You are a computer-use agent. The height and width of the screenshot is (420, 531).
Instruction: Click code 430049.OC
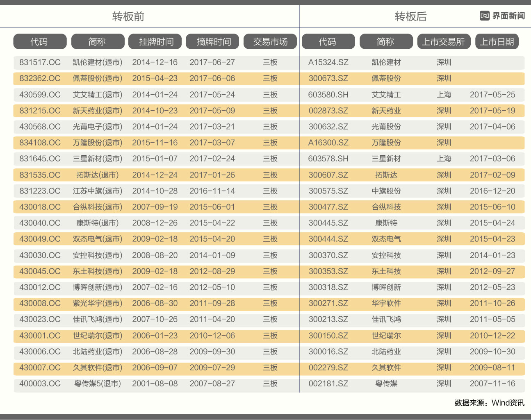pos(40,239)
